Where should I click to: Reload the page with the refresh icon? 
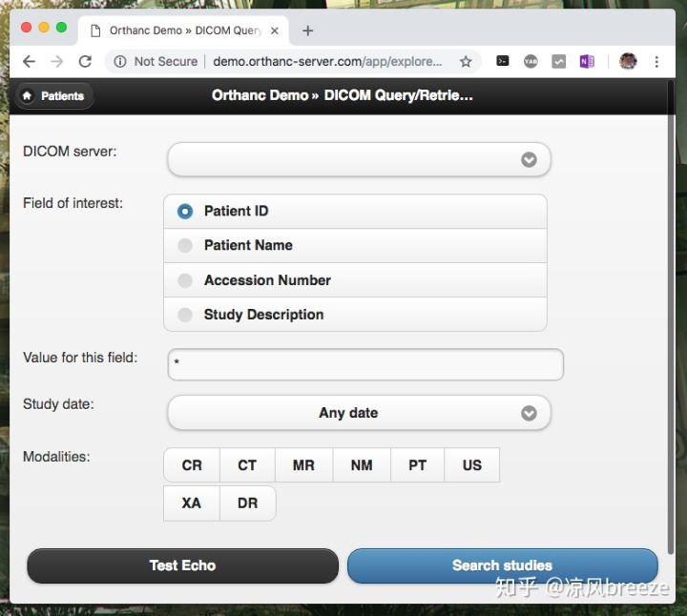85,61
